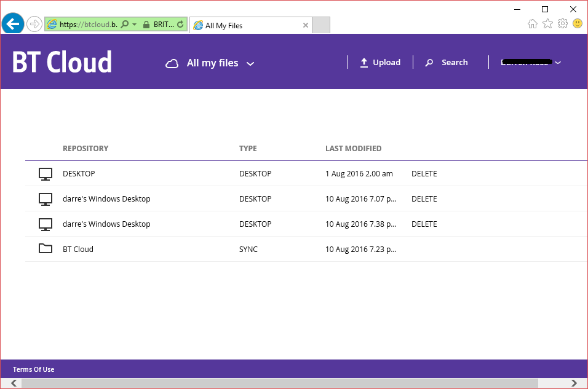Click the back navigation arrow
Screen dimensions: 588x389
12,24
